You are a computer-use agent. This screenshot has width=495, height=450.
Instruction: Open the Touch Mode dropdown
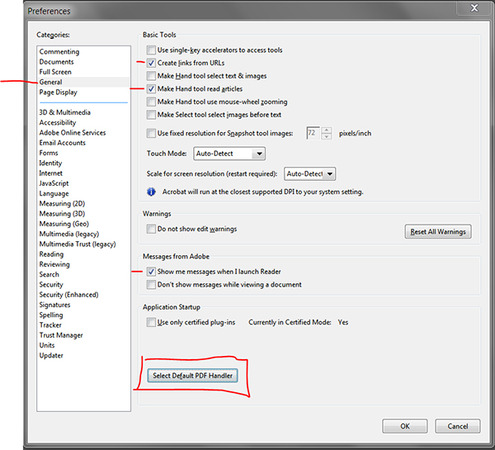229,154
